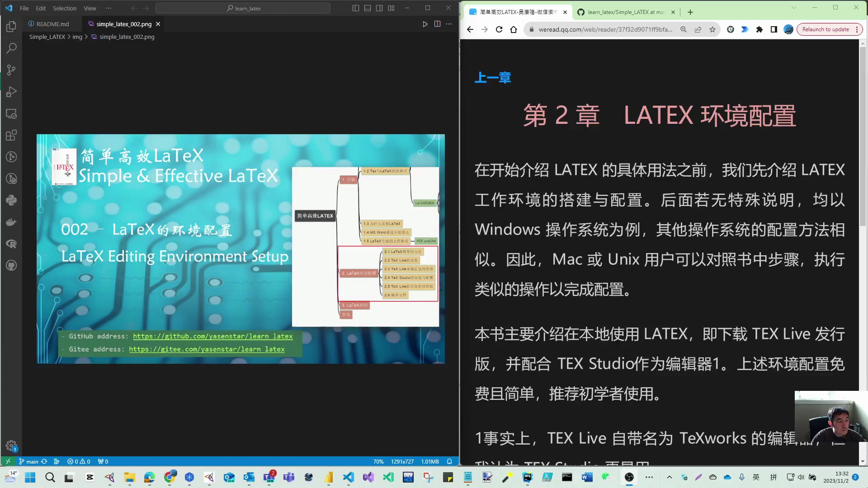868x488 pixels.
Task: Open the overflow menu ellipsis in VS Code menu bar
Action: coord(108,8)
